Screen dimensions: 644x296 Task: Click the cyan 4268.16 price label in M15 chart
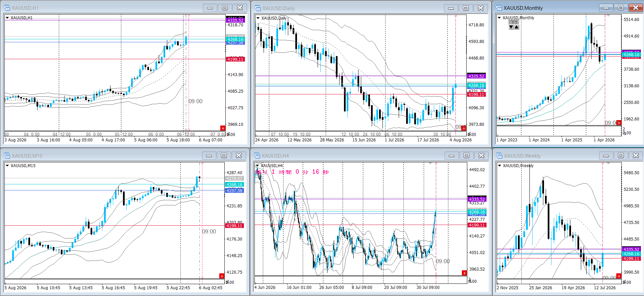pyautogui.click(x=234, y=184)
